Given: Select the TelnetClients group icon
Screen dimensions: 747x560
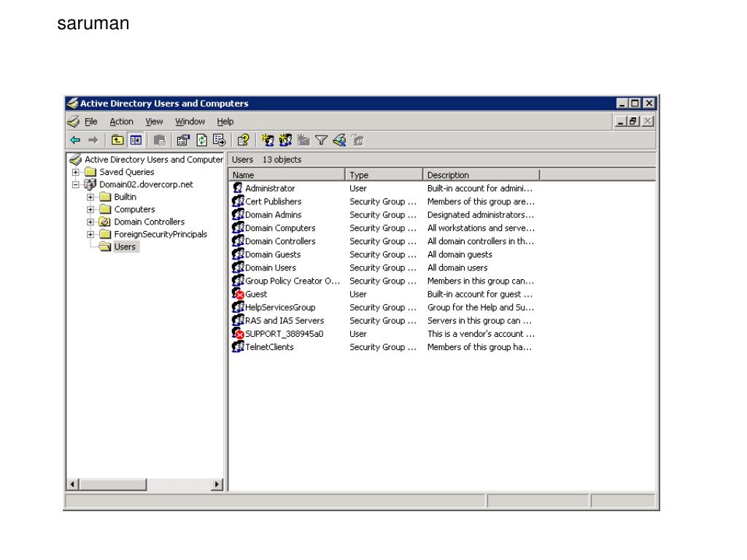Looking at the screenshot, I should (238, 347).
